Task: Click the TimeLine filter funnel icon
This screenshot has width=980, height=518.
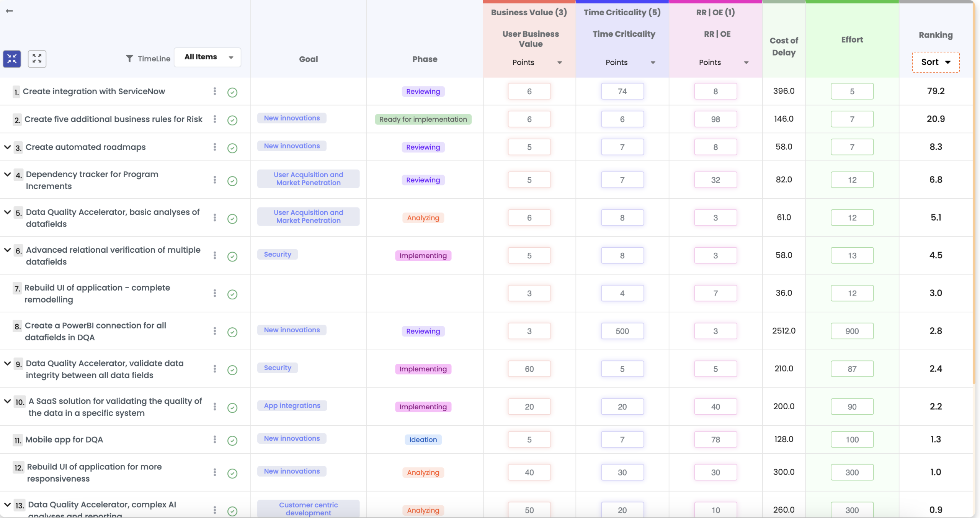Action: click(129, 59)
